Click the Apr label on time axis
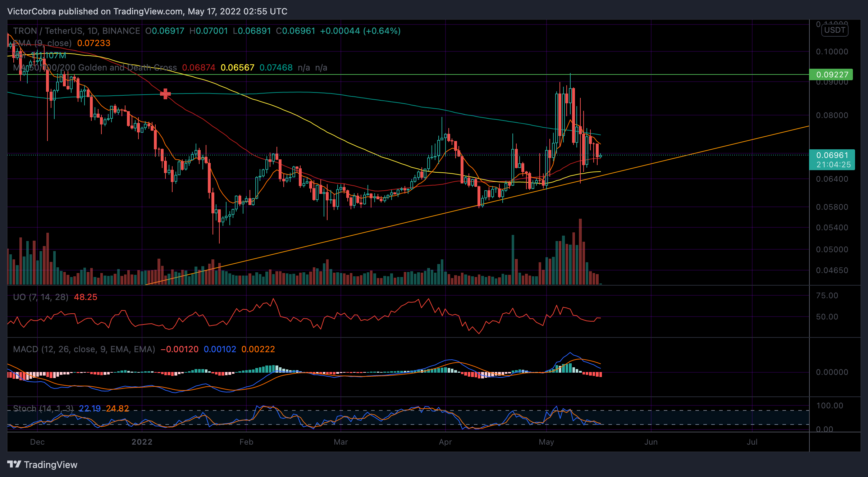This screenshot has width=868, height=477. click(445, 442)
